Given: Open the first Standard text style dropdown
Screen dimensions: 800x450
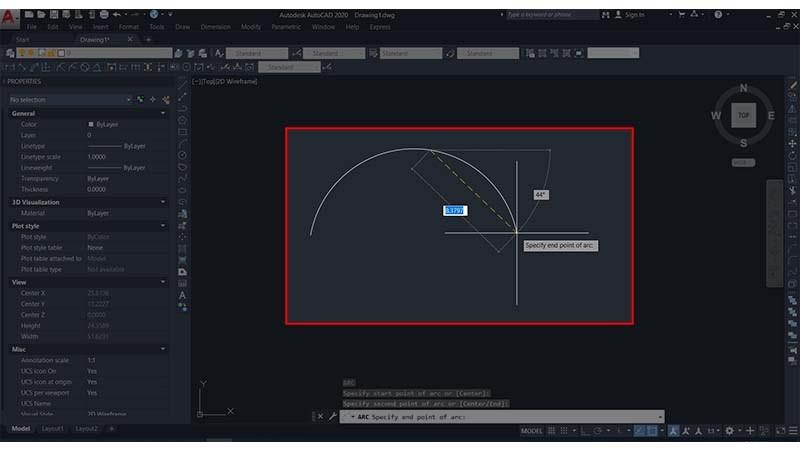Looking at the screenshot, I should 257,53.
